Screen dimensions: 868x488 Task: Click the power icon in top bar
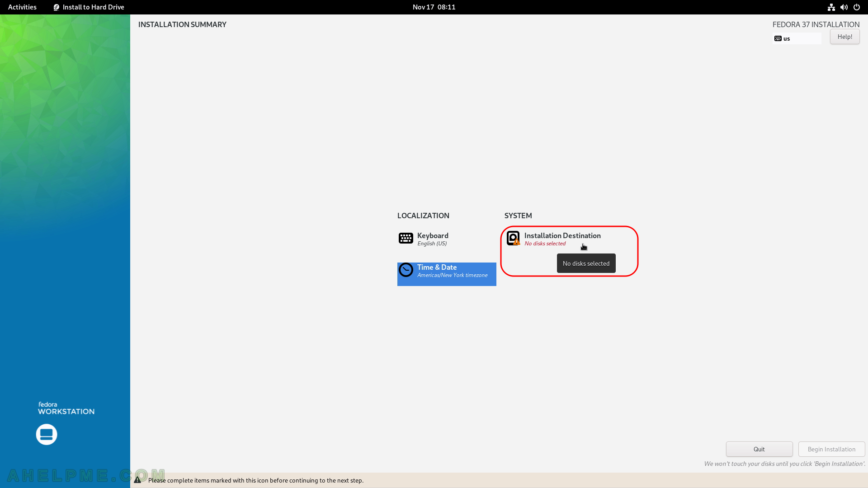tap(856, 7)
